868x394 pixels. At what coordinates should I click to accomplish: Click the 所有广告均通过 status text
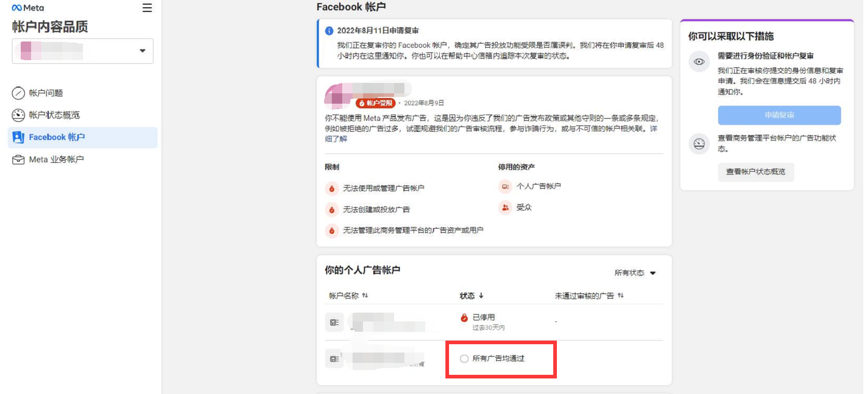pyautogui.click(x=498, y=359)
